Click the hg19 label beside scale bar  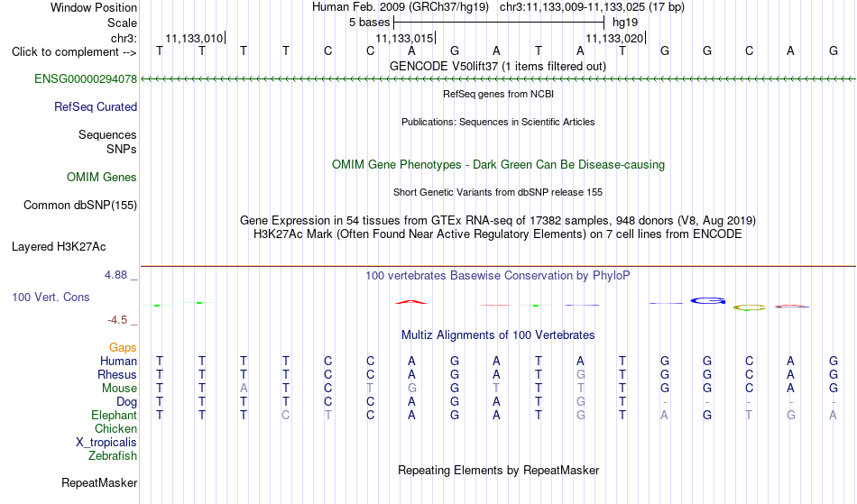pyautogui.click(x=625, y=23)
